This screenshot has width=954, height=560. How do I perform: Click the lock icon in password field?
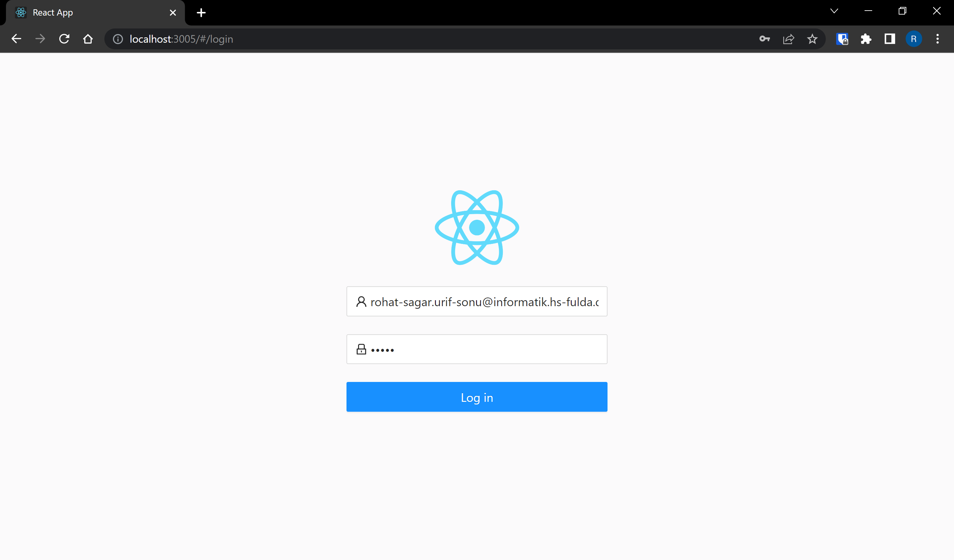point(361,349)
